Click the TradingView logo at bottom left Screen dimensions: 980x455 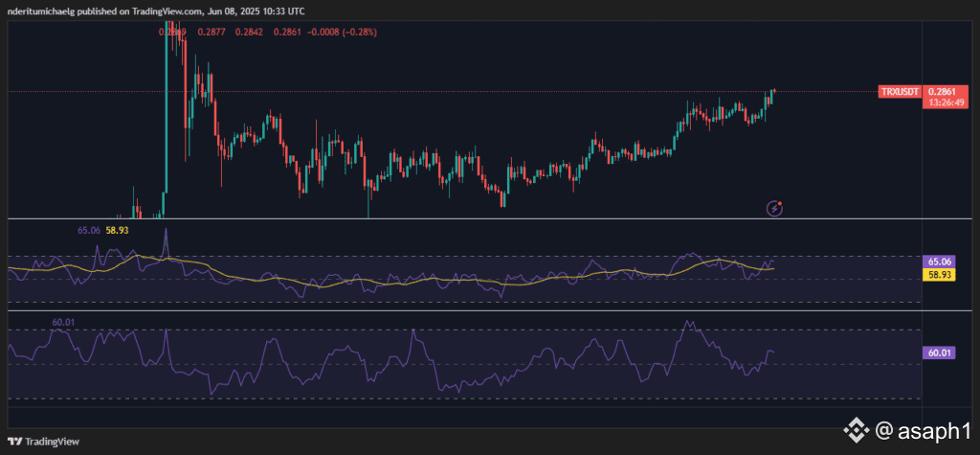44,442
